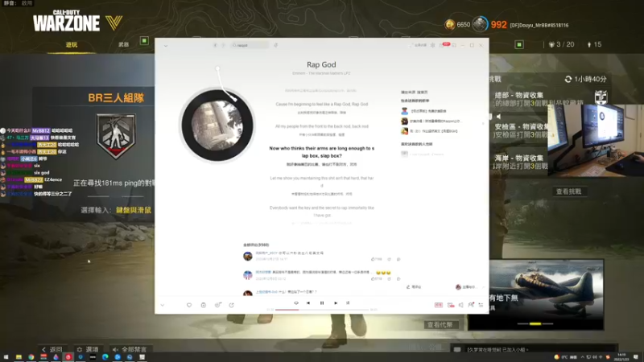644x362 pixels.
Task: Click the COD Points balance 6650
Action: [457, 25]
